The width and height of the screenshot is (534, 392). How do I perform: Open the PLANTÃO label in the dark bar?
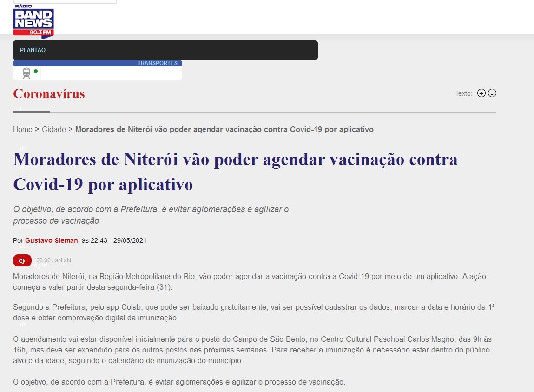tap(33, 50)
